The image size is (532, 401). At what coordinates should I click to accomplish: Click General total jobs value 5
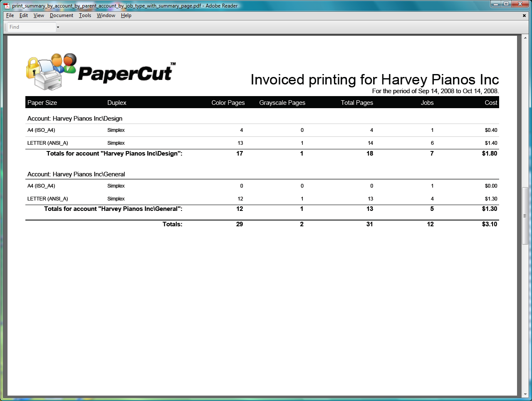pos(432,209)
